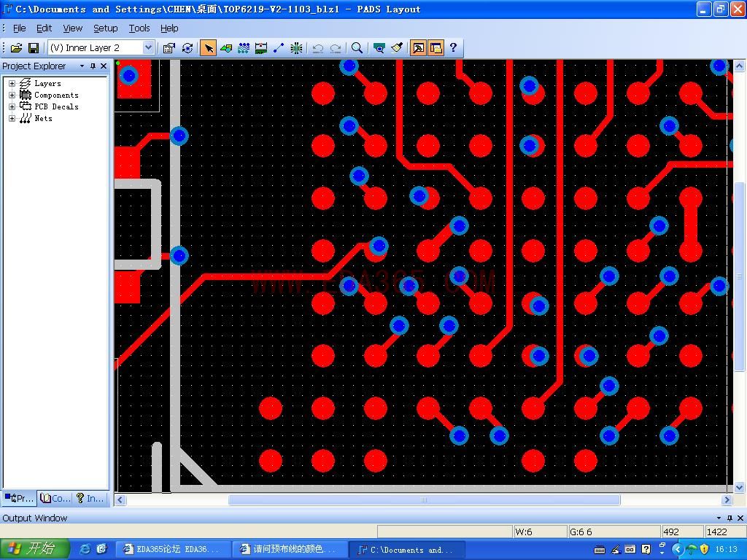The image size is (747, 560).
Task: Open the ECO toolbar icon
Action: click(279, 48)
